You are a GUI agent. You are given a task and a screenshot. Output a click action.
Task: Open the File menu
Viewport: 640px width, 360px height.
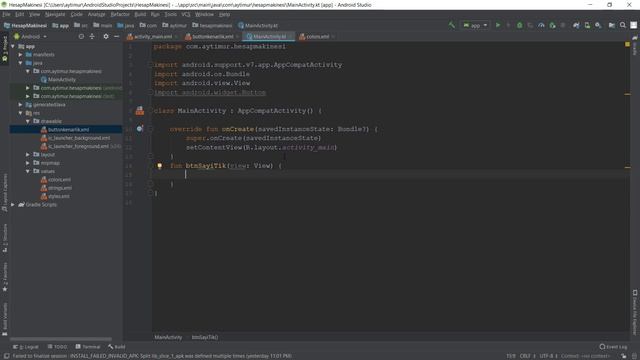coord(7,14)
